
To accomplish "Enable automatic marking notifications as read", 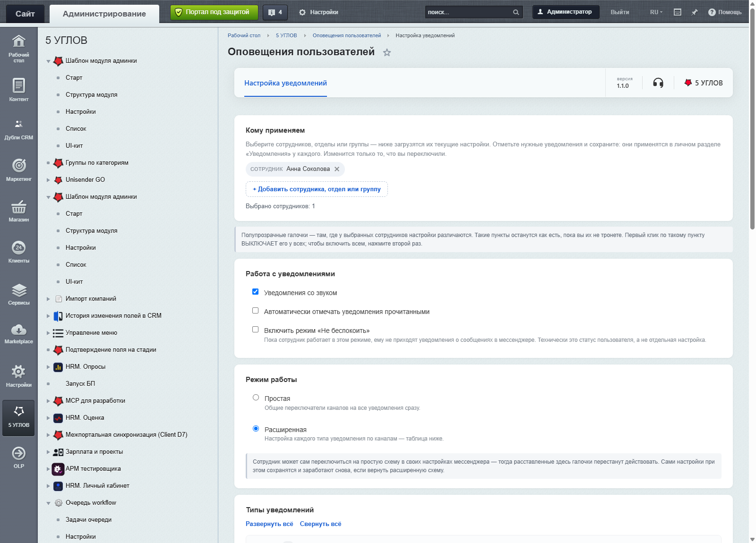I will 256,311.
